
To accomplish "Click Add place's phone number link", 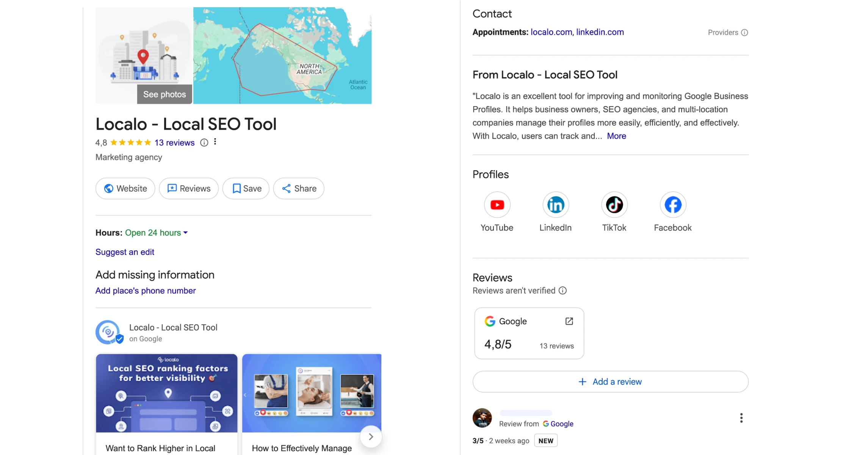I will point(146,291).
